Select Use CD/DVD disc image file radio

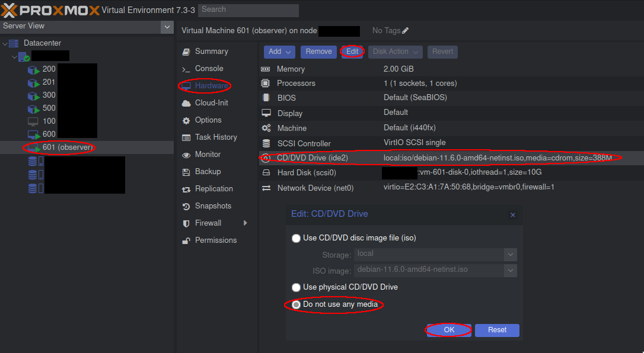click(296, 238)
